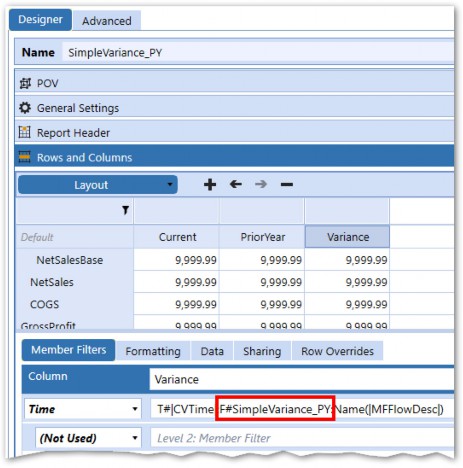The width and height of the screenshot is (463, 468).
Task: Click the General Settings gear icon
Action: [x=25, y=108]
